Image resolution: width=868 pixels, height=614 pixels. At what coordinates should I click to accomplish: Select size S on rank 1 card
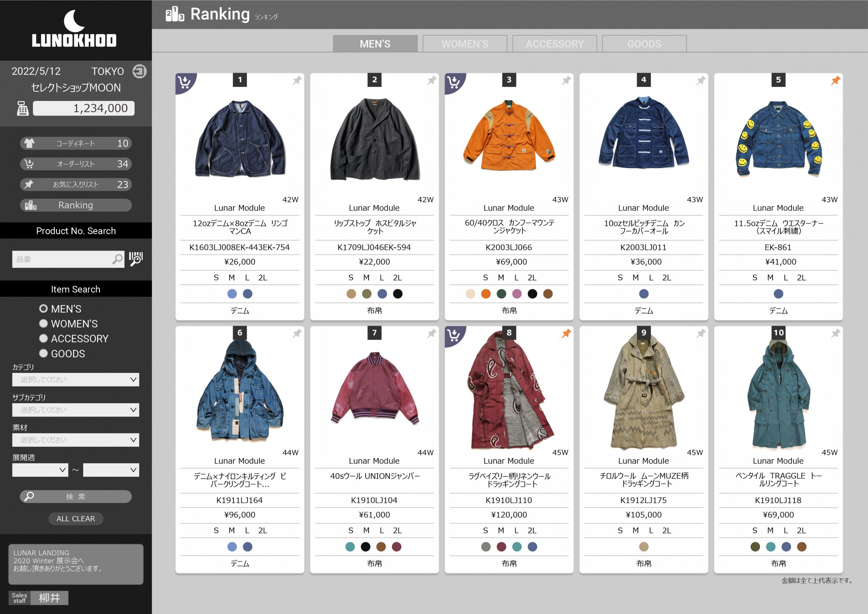coord(216,278)
